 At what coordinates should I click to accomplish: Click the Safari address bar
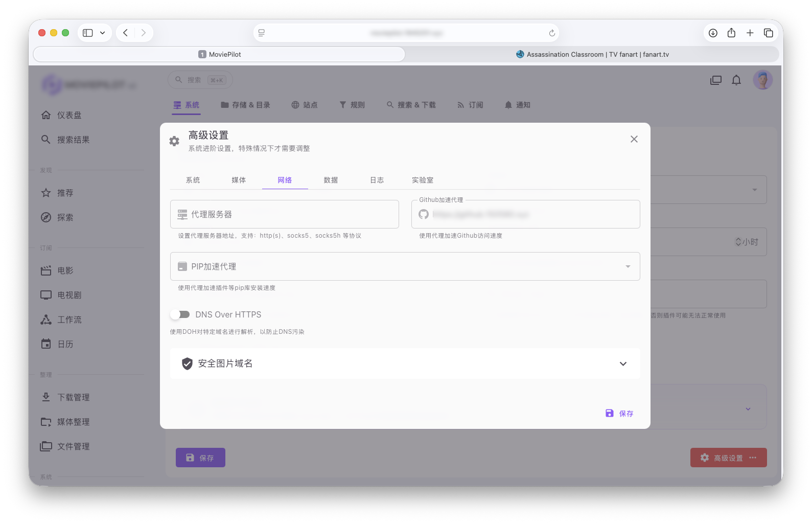406,33
